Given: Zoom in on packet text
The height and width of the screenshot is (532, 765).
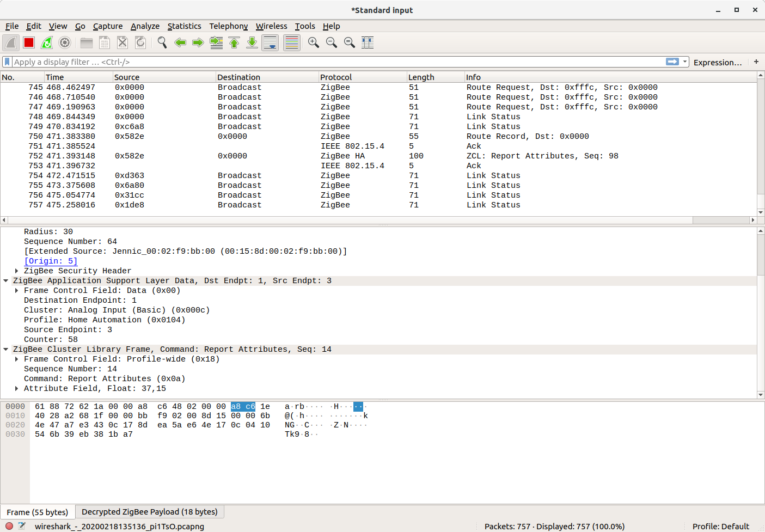Looking at the screenshot, I should click(314, 42).
